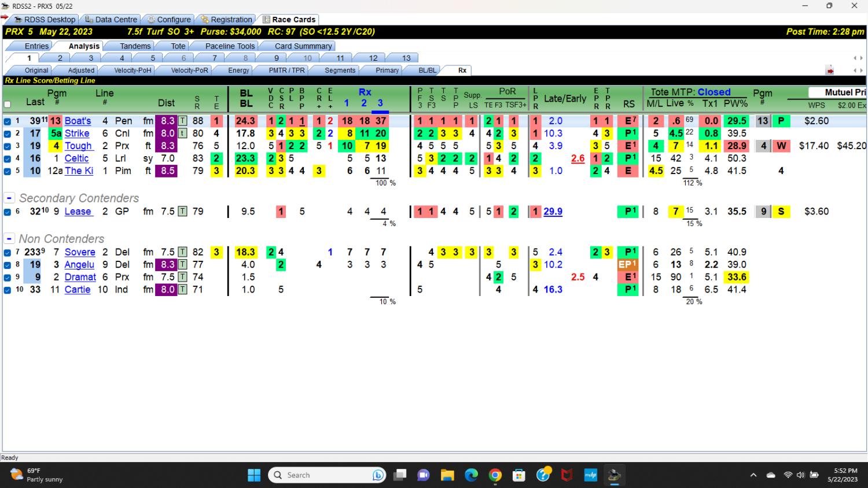This screenshot has width=868, height=488.
Task: Sort by Rx column 3 header
Action: click(380, 103)
